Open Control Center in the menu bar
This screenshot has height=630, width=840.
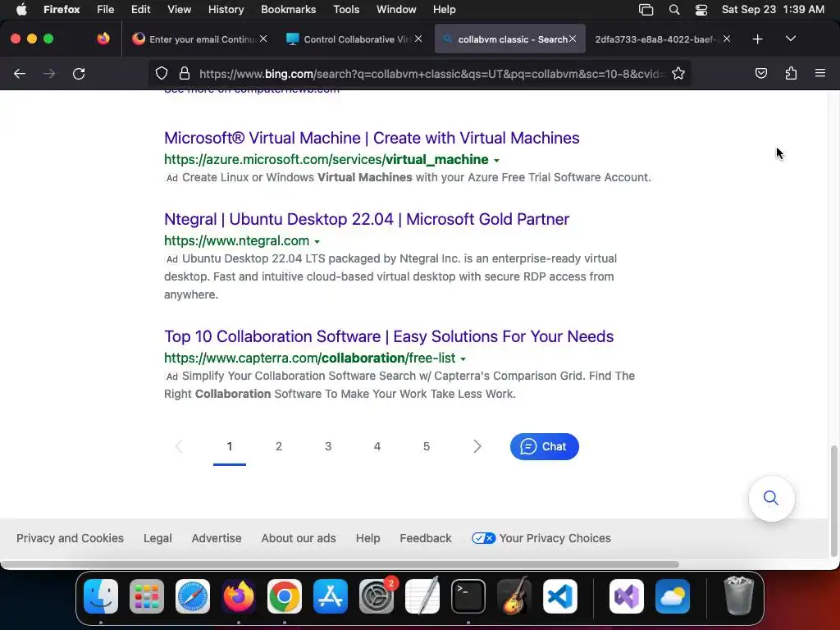coord(701,10)
